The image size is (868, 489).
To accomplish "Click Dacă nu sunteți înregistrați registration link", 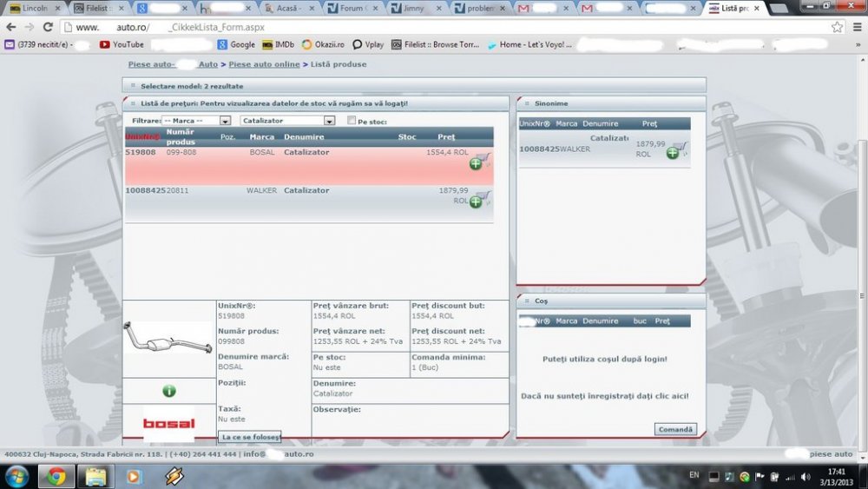I will (604, 396).
